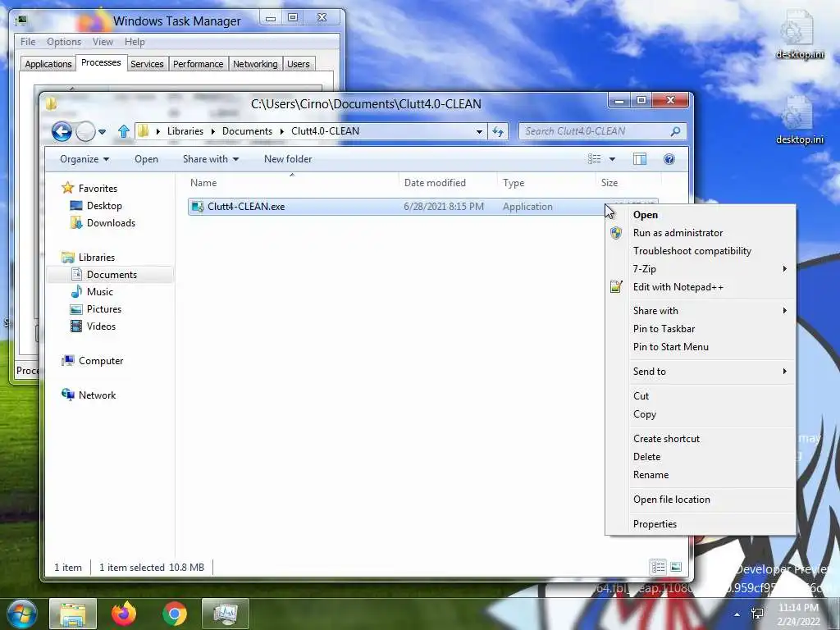Click the search magnifier icon
Image resolution: width=840 pixels, height=630 pixels.
(x=676, y=131)
